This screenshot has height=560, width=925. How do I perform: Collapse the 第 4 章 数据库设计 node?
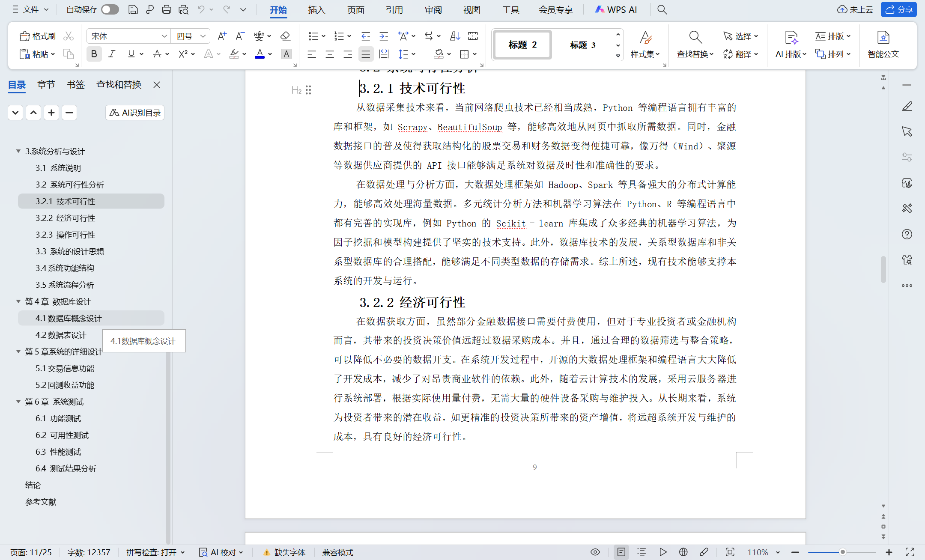pos(18,301)
